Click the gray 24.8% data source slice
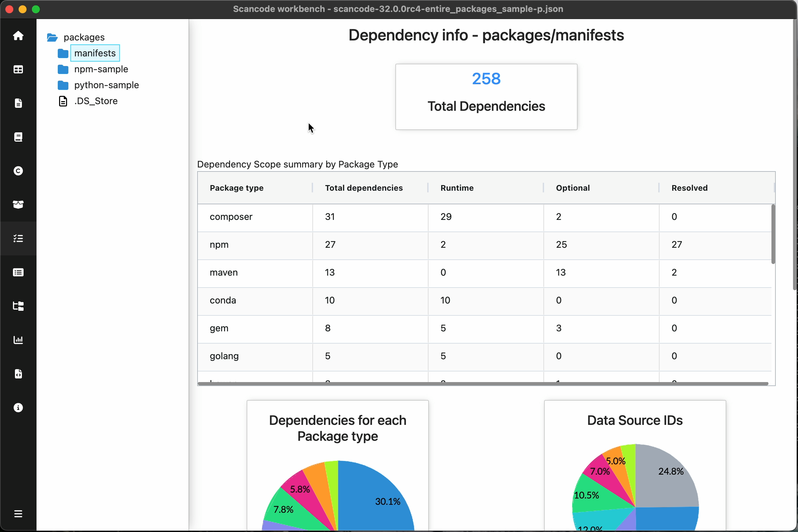The height and width of the screenshot is (532, 798). (666, 478)
